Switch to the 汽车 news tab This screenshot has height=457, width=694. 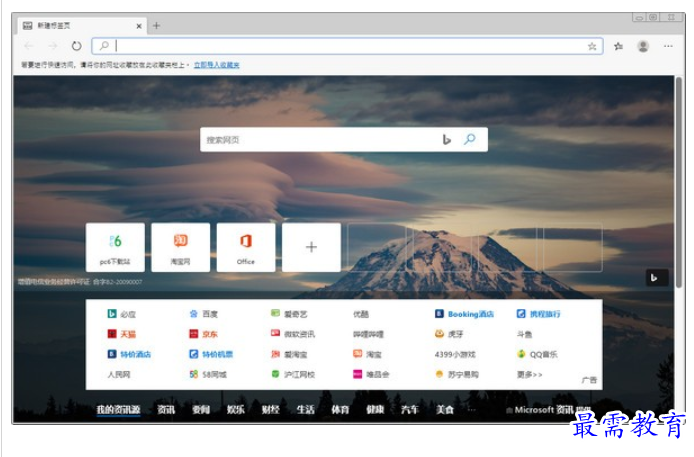pos(410,410)
